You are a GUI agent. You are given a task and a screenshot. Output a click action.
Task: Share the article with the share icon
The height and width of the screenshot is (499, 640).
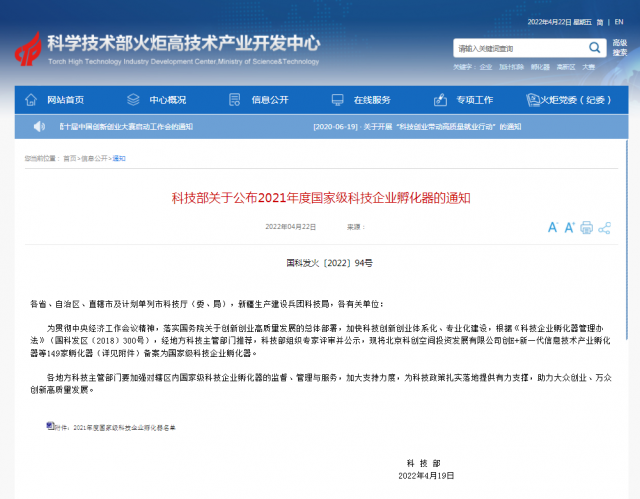coord(604,228)
